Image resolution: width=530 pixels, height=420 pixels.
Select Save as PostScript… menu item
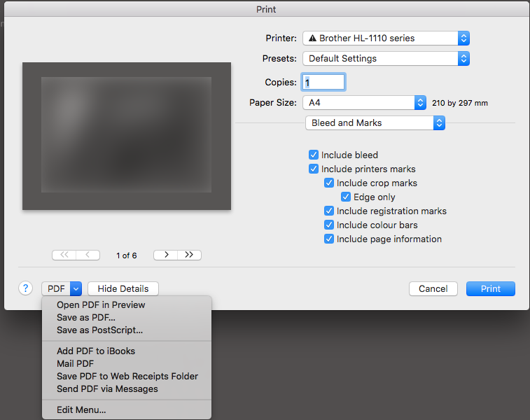127,330
